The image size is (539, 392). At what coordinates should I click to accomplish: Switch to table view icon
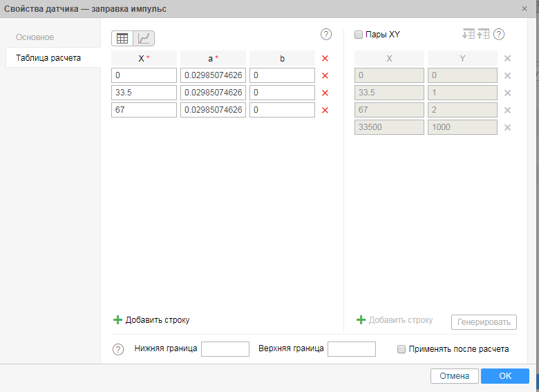(122, 39)
